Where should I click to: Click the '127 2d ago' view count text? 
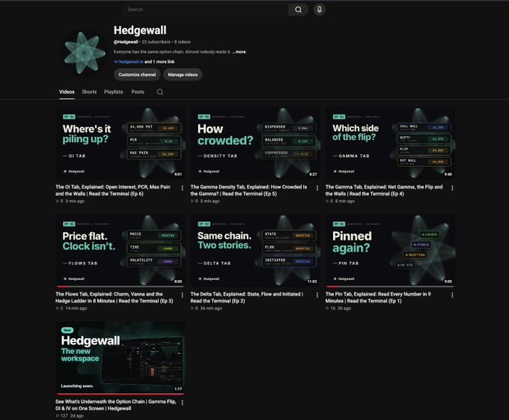click(70, 416)
